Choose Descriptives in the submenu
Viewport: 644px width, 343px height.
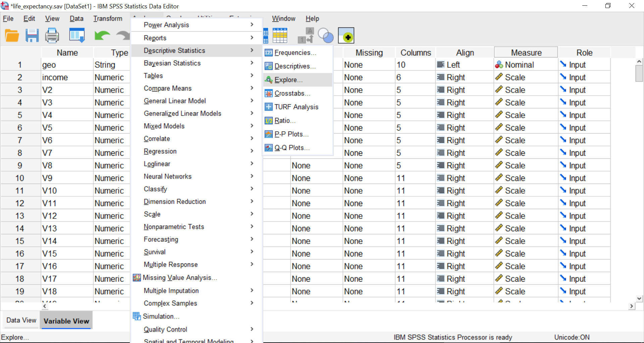(x=298, y=66)
